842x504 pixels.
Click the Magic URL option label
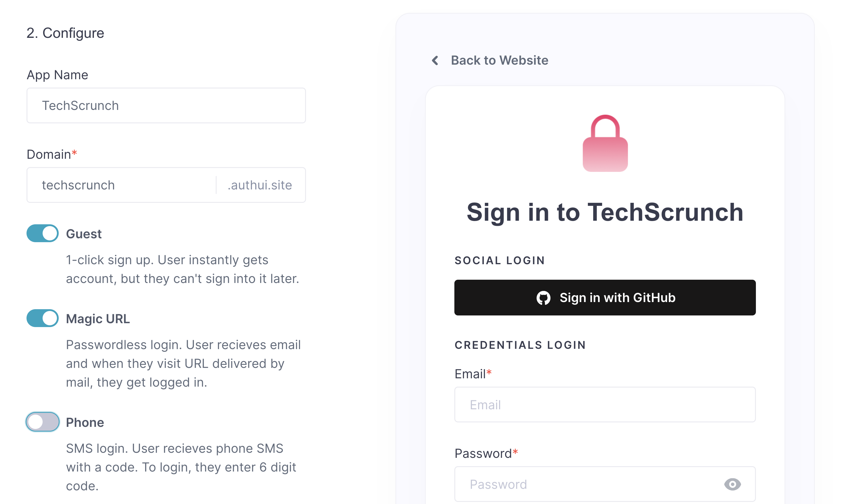(x=98, y=319)
